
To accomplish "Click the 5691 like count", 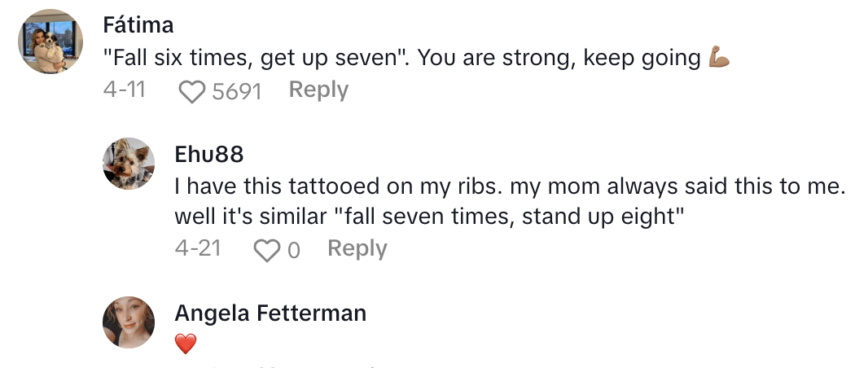I will tap(236, 92).
